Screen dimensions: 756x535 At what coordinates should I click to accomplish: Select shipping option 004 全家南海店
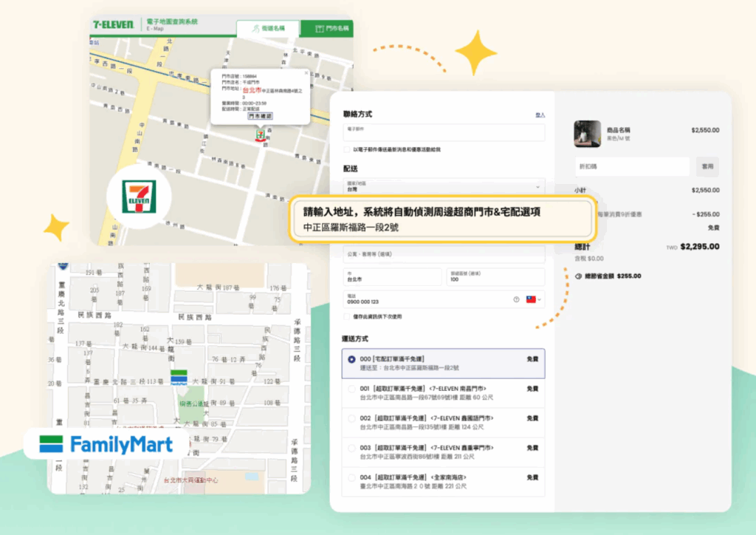pos(444,482)
